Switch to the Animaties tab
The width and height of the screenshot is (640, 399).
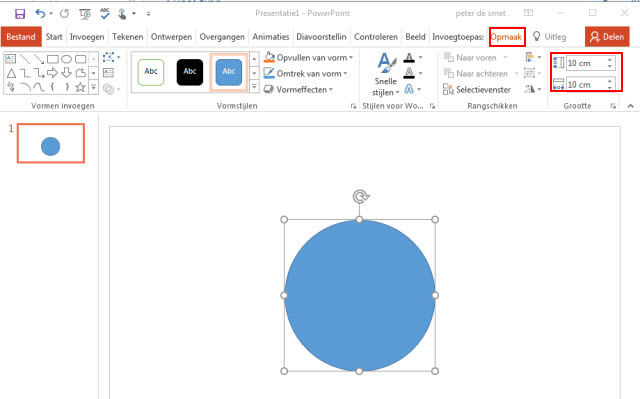pos(271,37)
